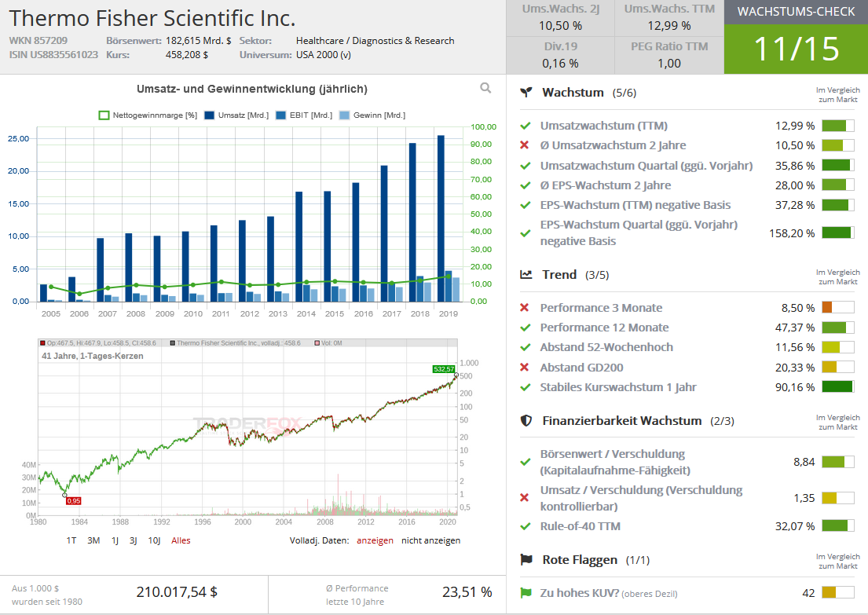868x615 pixels.
Task: Toggle EBIT [Mrd.] legend entry
Action: [x=304, y=115]
